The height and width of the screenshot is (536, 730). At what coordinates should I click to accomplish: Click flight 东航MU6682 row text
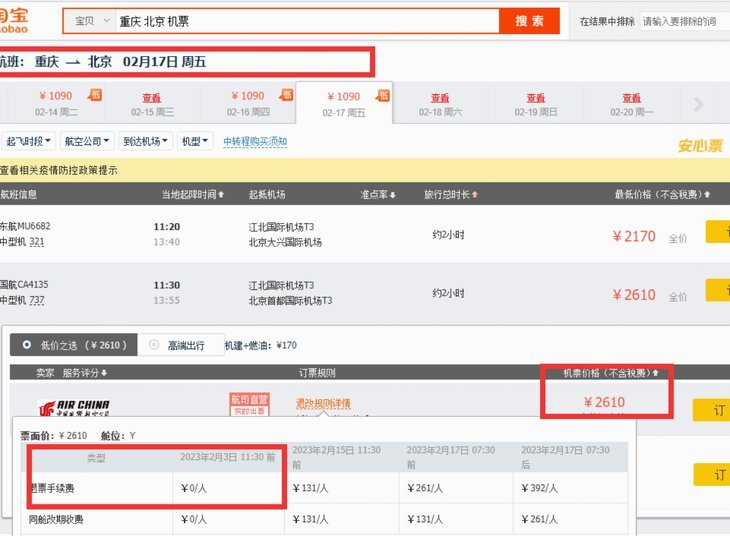point(25,226)
